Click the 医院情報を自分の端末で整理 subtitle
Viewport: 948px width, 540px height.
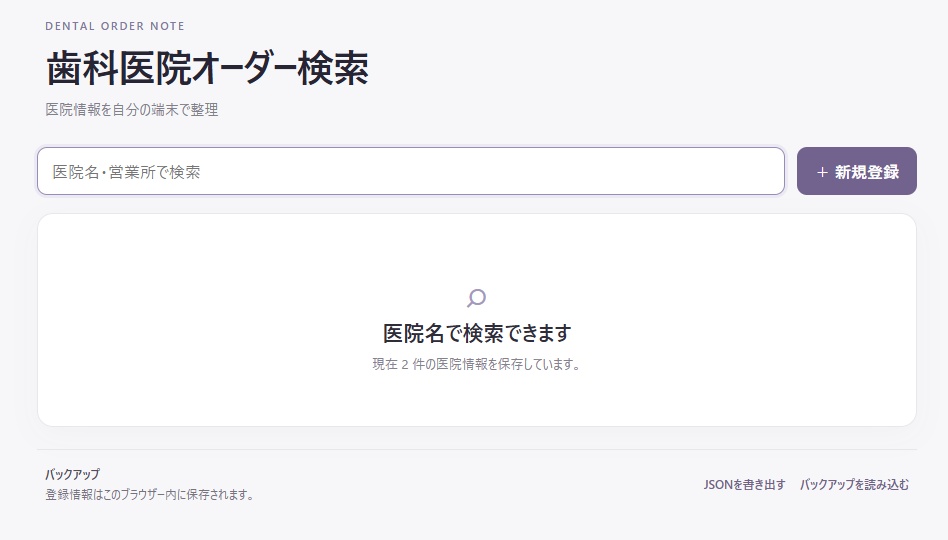point(132,109)
